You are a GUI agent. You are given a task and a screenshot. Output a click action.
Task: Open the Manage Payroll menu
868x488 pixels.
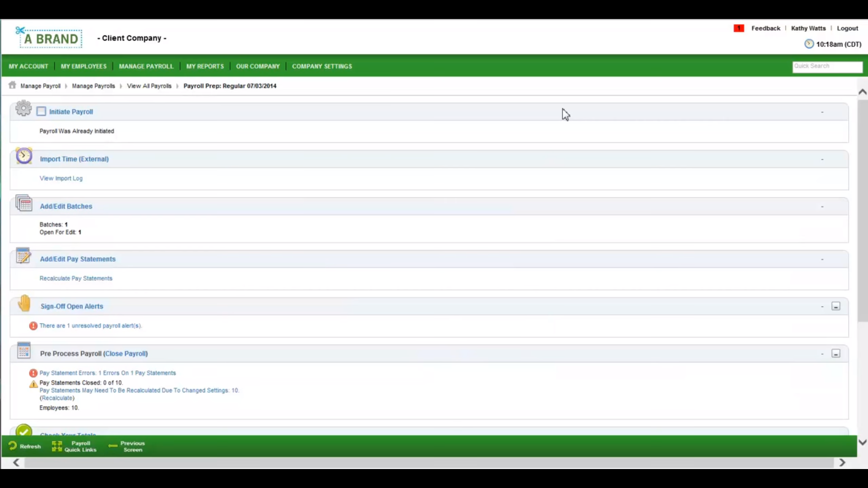click(x=146, y=66)
